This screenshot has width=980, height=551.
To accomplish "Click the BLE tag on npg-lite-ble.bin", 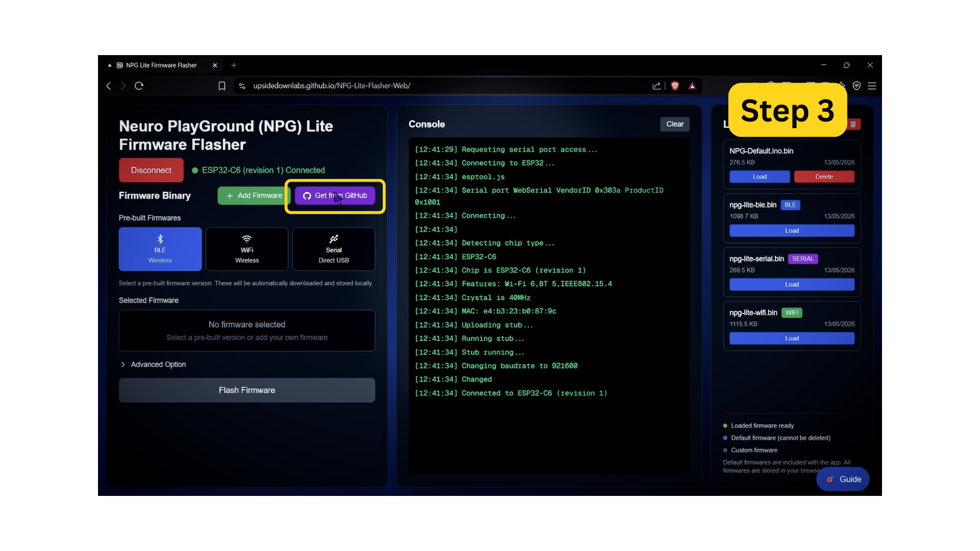I will 790,205.
